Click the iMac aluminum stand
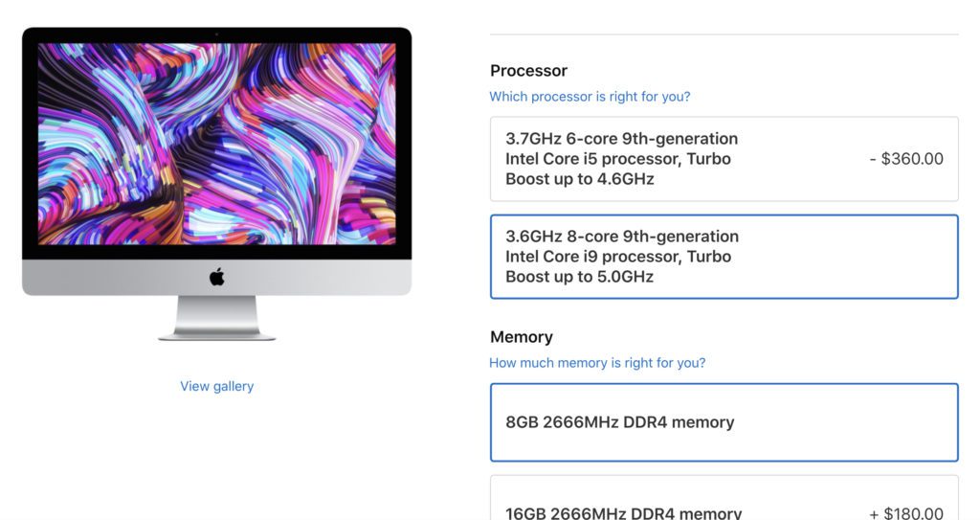This screenshot has width=980, height=520. pyautogui.click(x=217, y=318)
